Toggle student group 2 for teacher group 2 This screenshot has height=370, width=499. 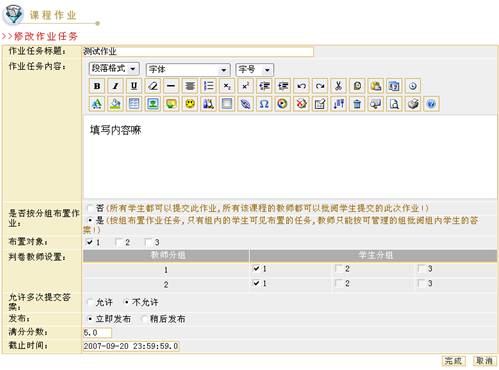[339, 283]
